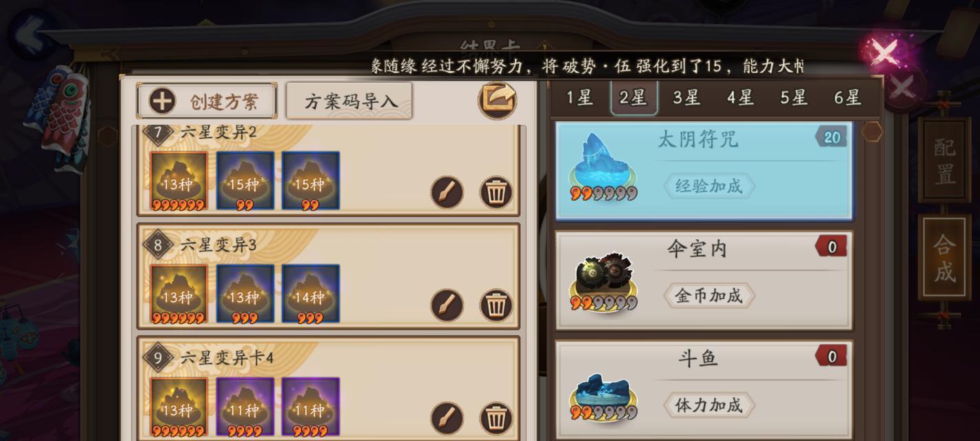Open the 配置 side tab
The height and width of the screenshot is (441, 980).
944,160
